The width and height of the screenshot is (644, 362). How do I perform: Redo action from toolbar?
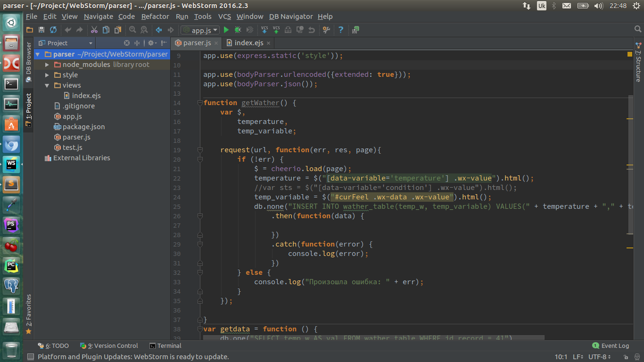click(x=79, y=30)
